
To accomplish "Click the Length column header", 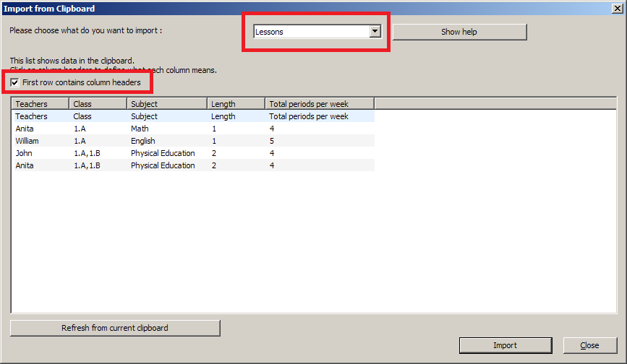I will 236,104.
